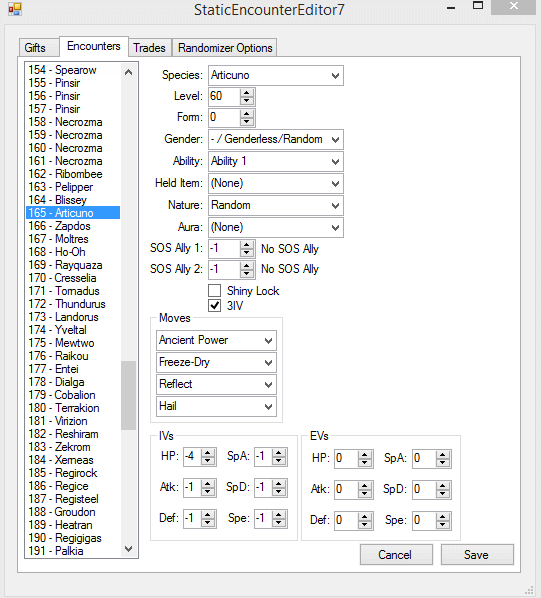Open the Ability dropdown showing Ability 1
This screenshot has width=541, height=598.
pos(276,161)
